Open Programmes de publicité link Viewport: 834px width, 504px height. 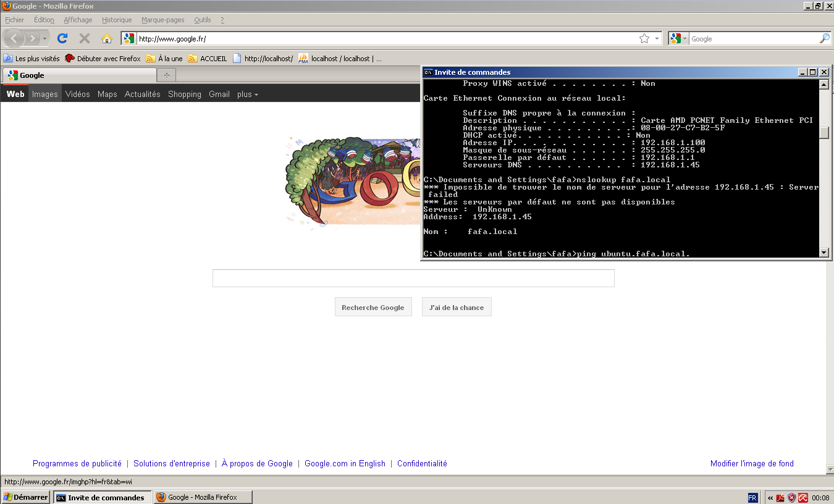pos(77,463)
